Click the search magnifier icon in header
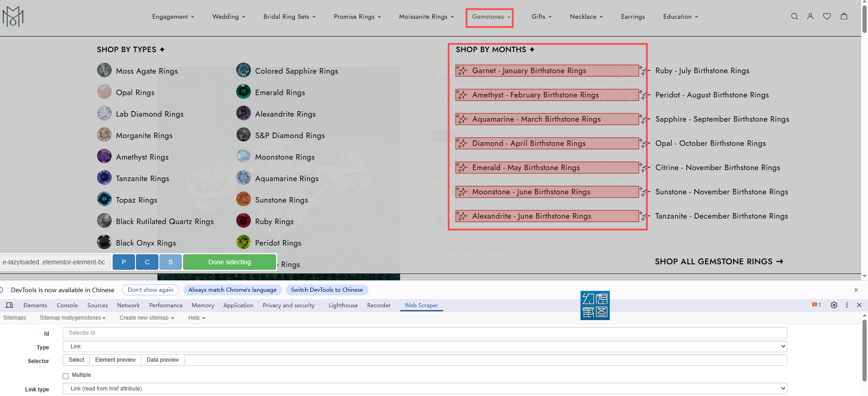The image size is (868, 396). click(794, 16)
